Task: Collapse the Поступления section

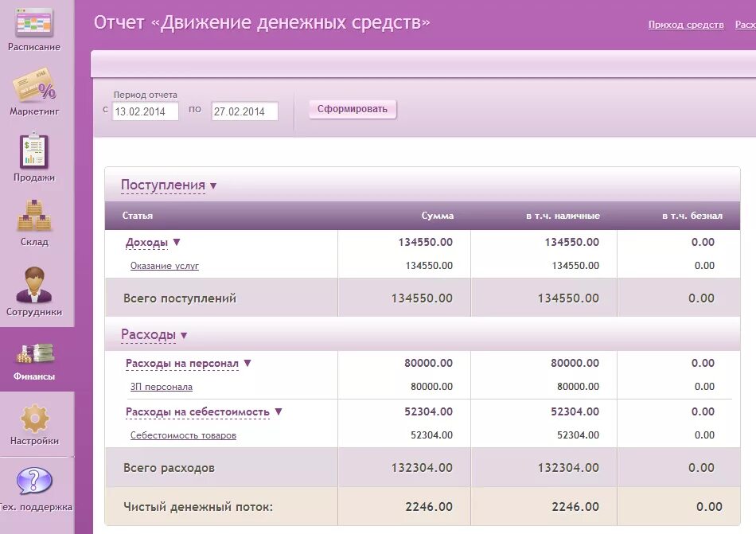Action: click(x=163, y=184)
